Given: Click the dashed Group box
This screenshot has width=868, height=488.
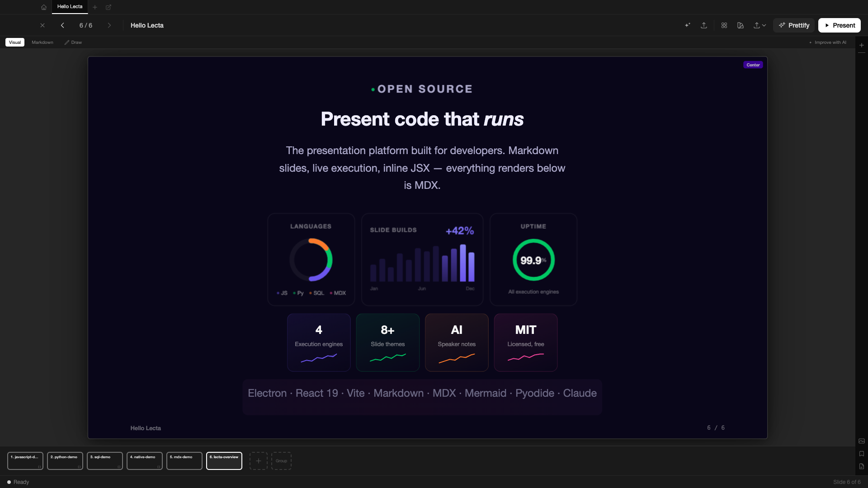Looking at the screenshot, I should pyautogui.click(x=281, y=461).
